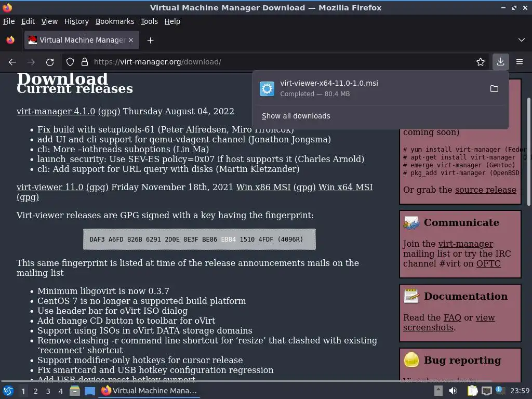Show downloaded msi in containing folder
This screenshot has width=532, height=399.
[495, 88]
